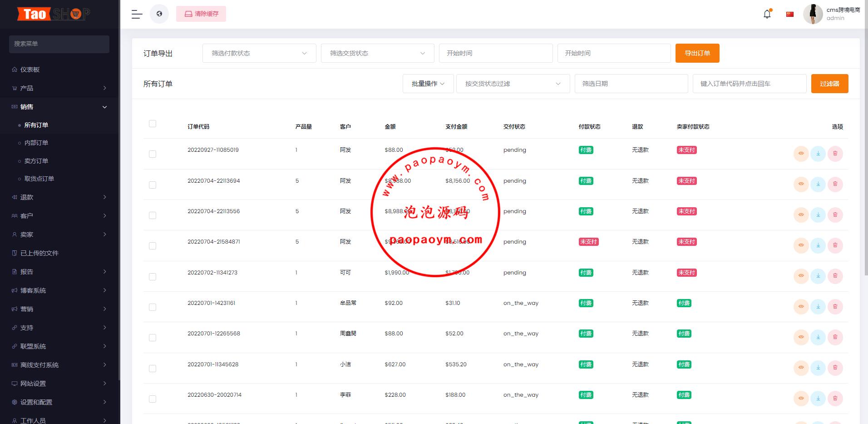
Task: Open the 按交货状态过滤 delivery filter dropdown
Action: click(513, 84)
